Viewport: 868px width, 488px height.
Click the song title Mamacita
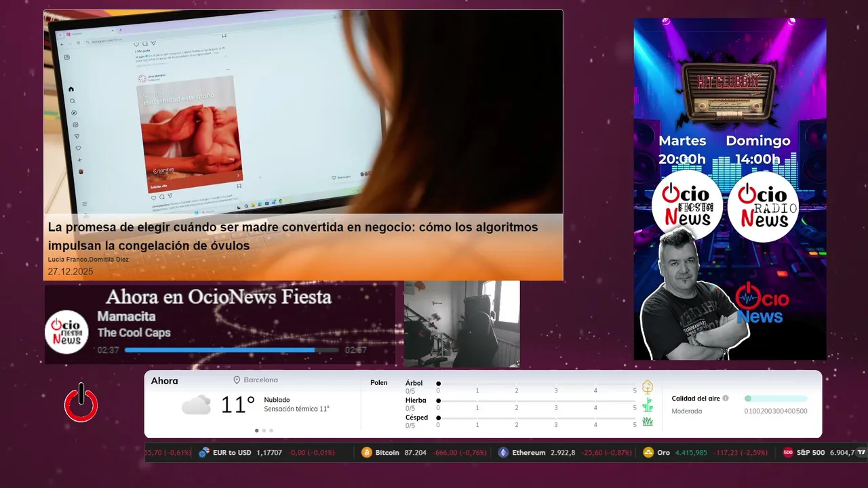[x=126, y=317]
